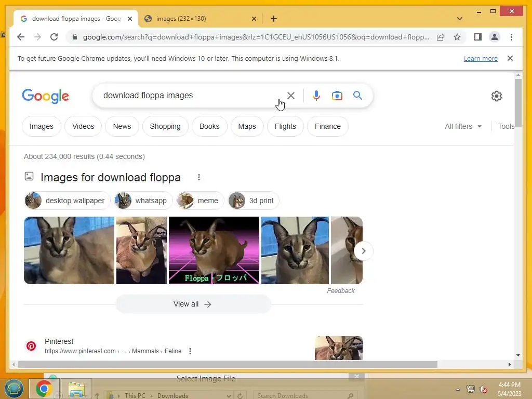The image size is (532, 399).
Task: Open the search Tools option
Action: coord(506,126)
